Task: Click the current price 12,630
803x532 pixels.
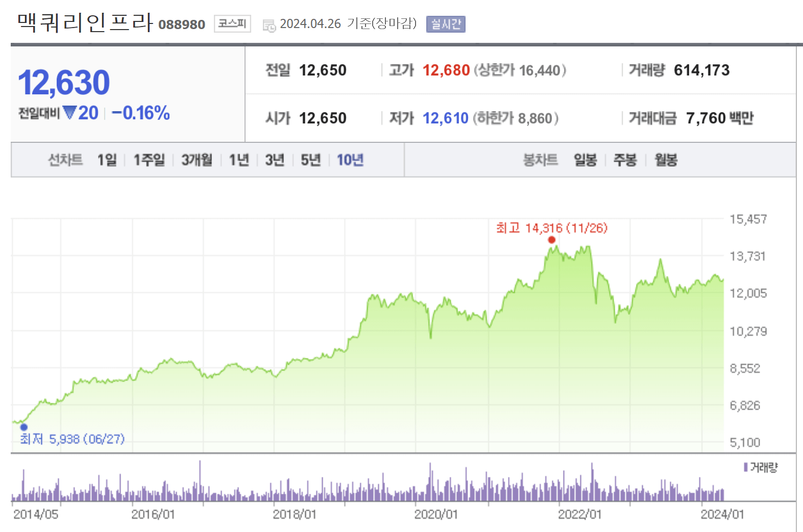Action: click(x=64, y=83)
